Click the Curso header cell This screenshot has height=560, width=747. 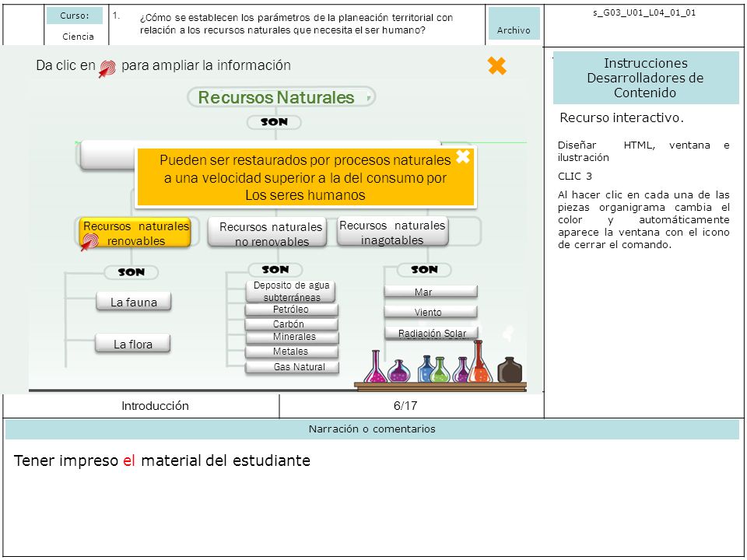75,16
